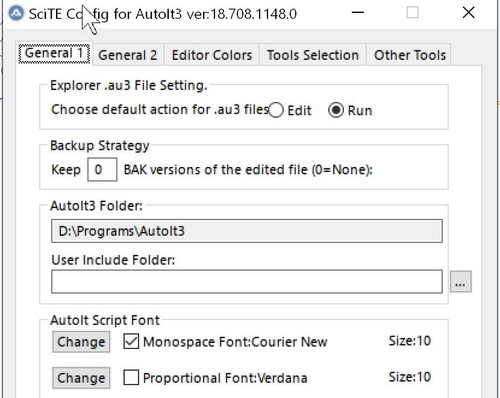Change the Monospace Font Courier New

click(x=81, y=342)
